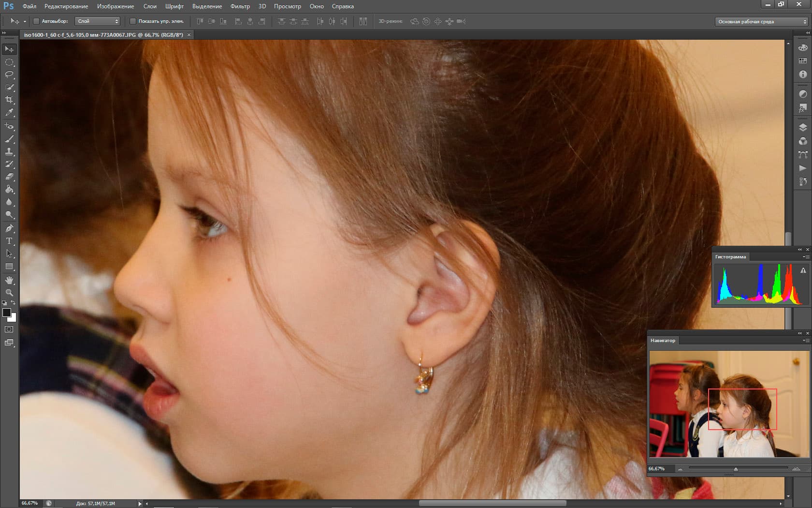Image resolution: width=812 pixels, height=508 pixels.
Task: Choose the Pen tool
Action: [x=9, y=228]
